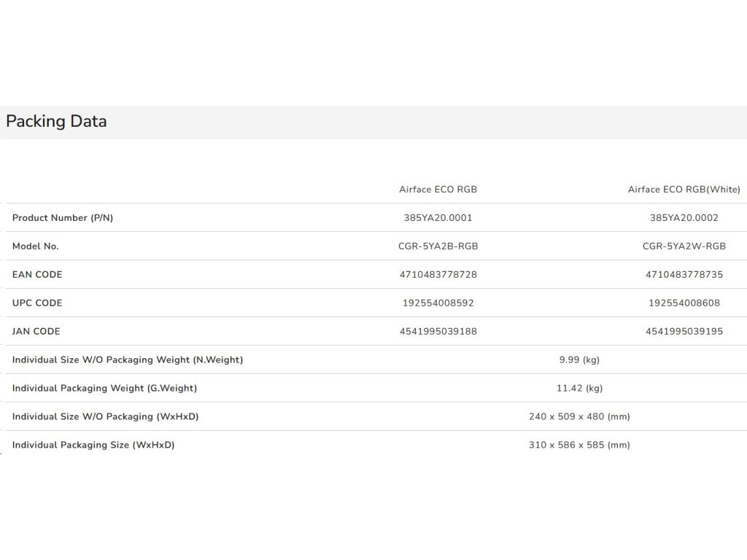Select the 240 x 509 x 480 (mm) size
This screenshot has width=747, height=560.
(x=579, y=417)
